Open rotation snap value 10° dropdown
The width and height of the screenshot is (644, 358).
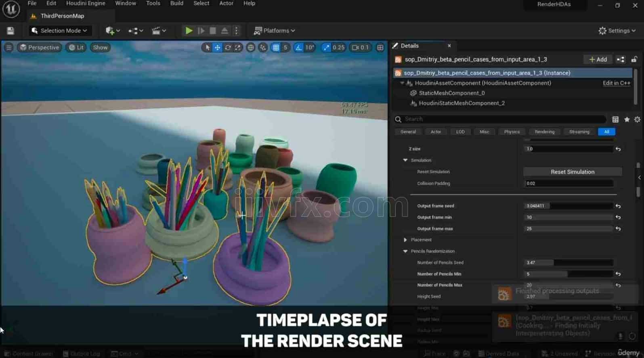(x=310, y=48)
